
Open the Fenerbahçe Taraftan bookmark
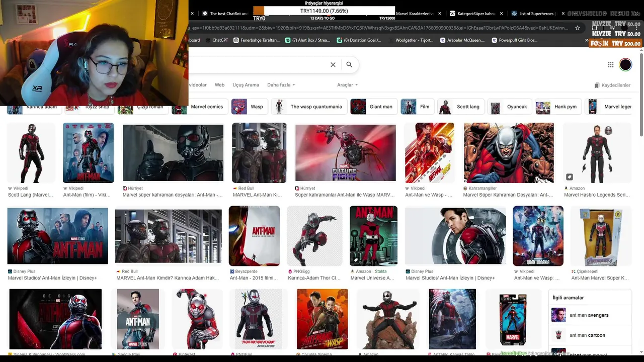click(x=257, y=40)
